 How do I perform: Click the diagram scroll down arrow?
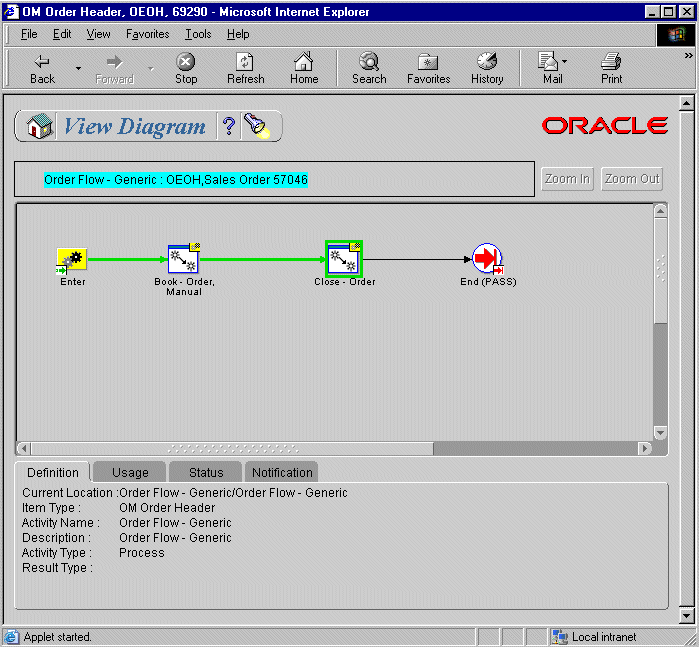click(x=660, y=432)
